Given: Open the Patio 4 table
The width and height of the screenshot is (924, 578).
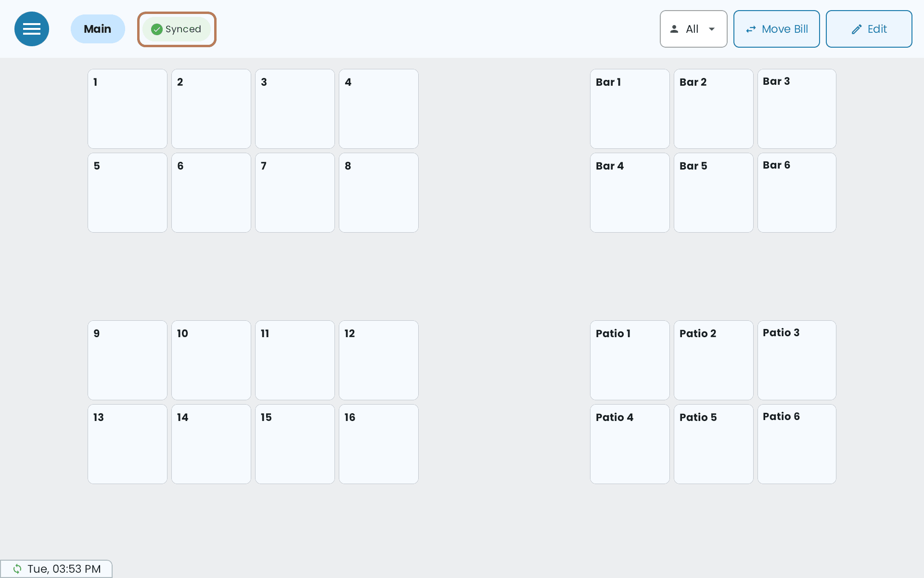Looking at the screenshot, I should pyautogui.click(x=630, y=444).
